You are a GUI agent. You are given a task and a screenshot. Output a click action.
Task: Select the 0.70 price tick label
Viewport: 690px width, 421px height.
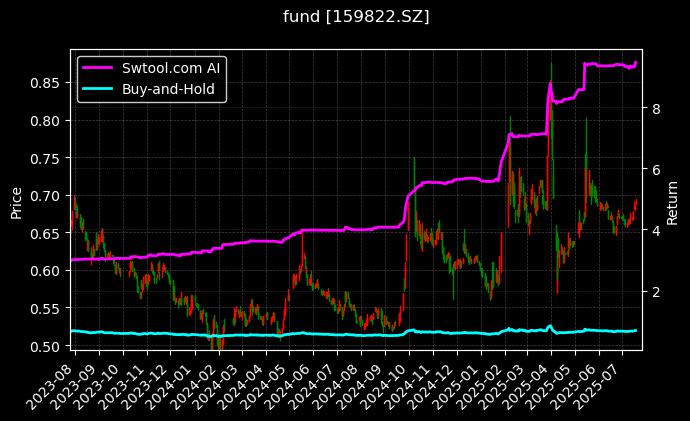[44, 195]
